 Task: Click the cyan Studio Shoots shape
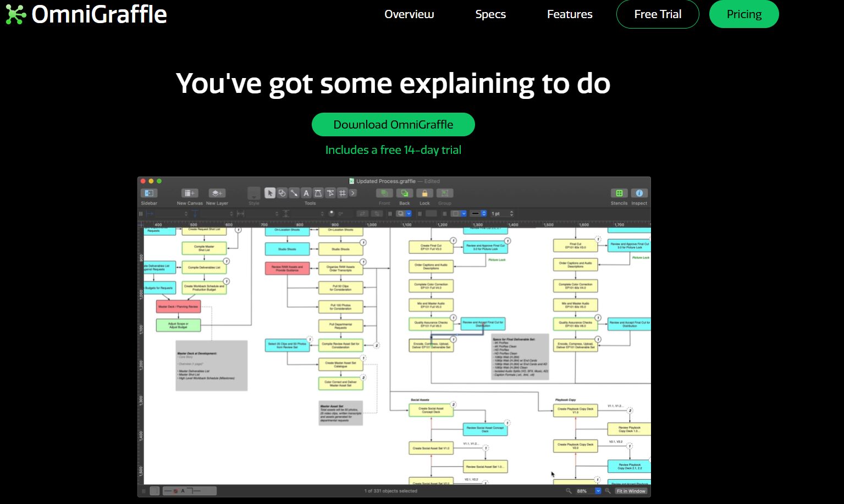click(x=287, y=249)
